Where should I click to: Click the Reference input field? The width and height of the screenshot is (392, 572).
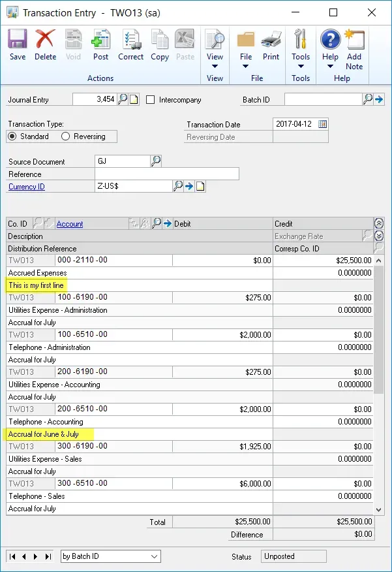(x=166, y=174)
